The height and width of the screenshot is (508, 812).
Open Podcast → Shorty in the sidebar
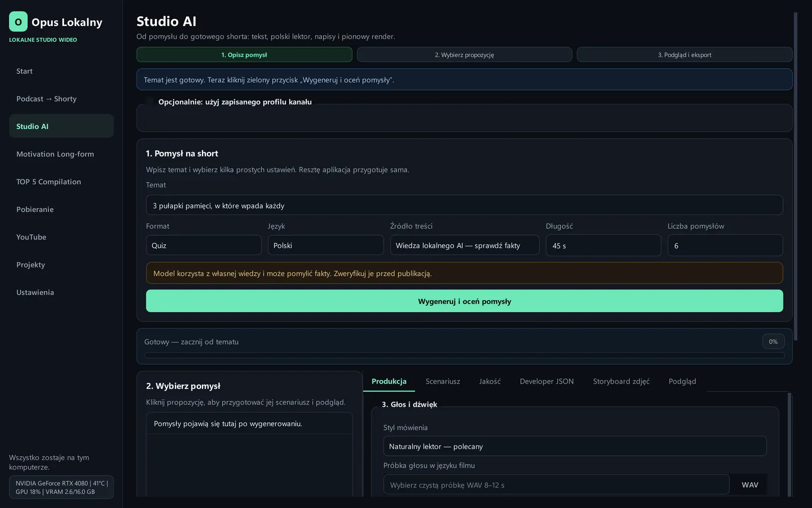tap(61, 99)
